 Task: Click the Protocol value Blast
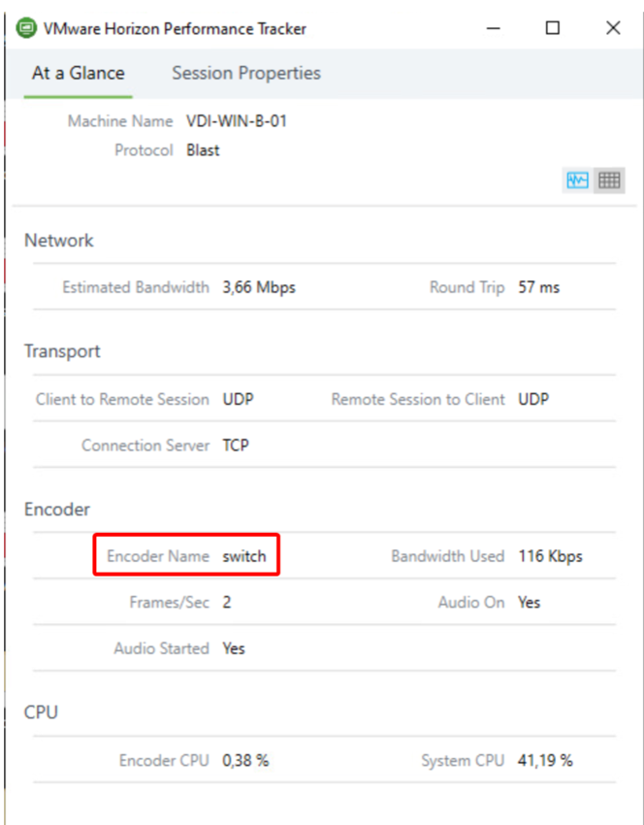tap(203, 150)
